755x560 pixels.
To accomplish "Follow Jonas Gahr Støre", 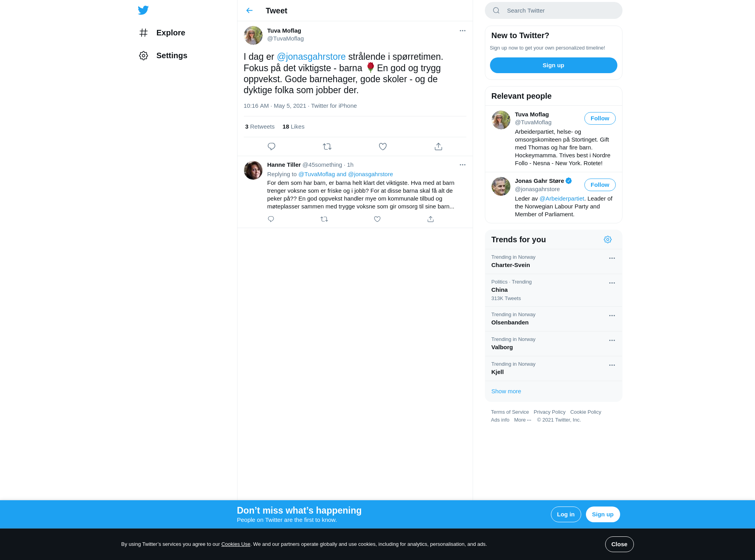I will coord(600,185).
